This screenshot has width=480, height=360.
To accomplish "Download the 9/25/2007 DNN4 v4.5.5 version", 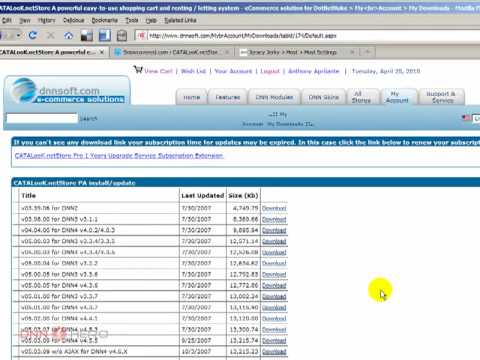I will tap(274, 340).
